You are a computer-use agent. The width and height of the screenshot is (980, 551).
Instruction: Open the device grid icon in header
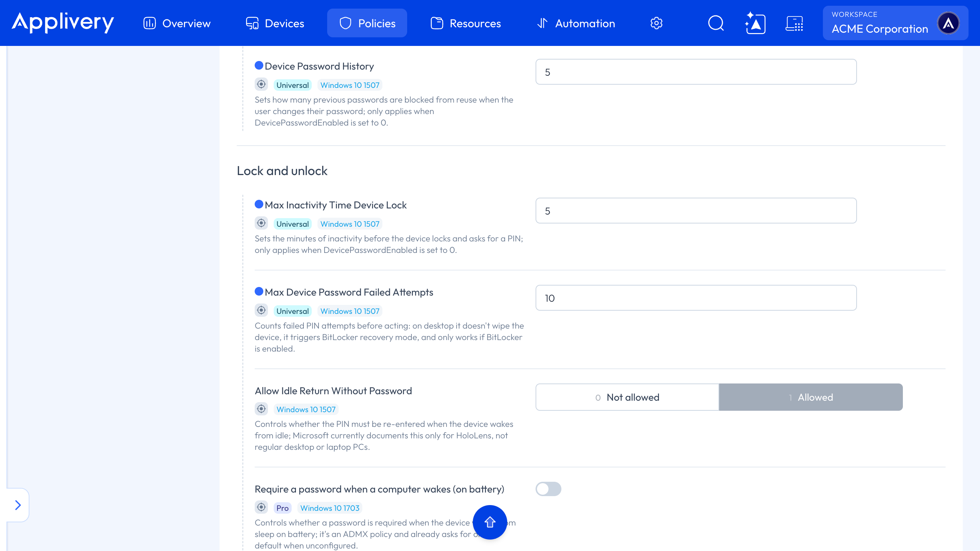[794, 23]
